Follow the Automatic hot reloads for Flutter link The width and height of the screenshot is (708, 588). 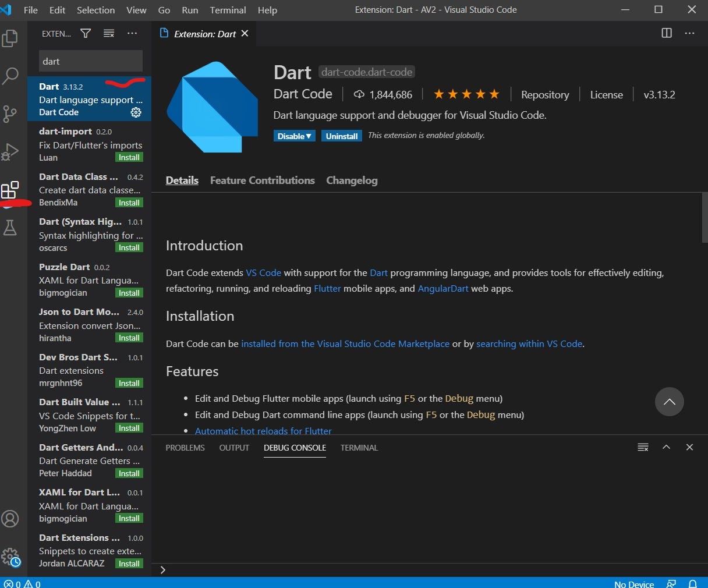click(x=263, y=431)
